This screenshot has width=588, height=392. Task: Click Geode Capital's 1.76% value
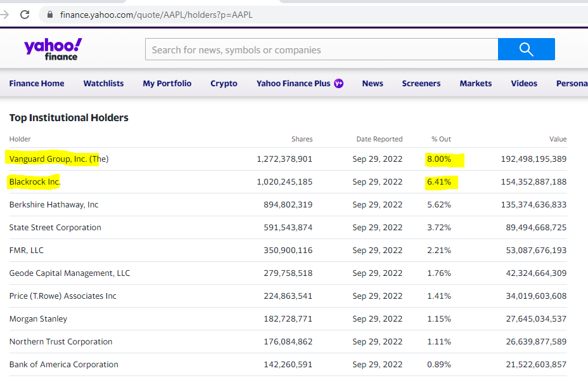[439, 273]
